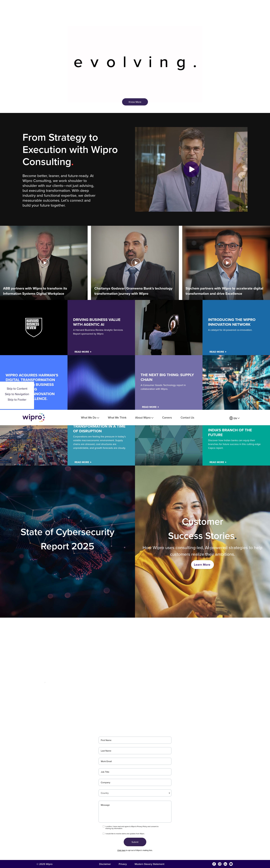270x868 pixels.
Task: Open Wipro's Instagram page from footer
Action: pos(220,864)
